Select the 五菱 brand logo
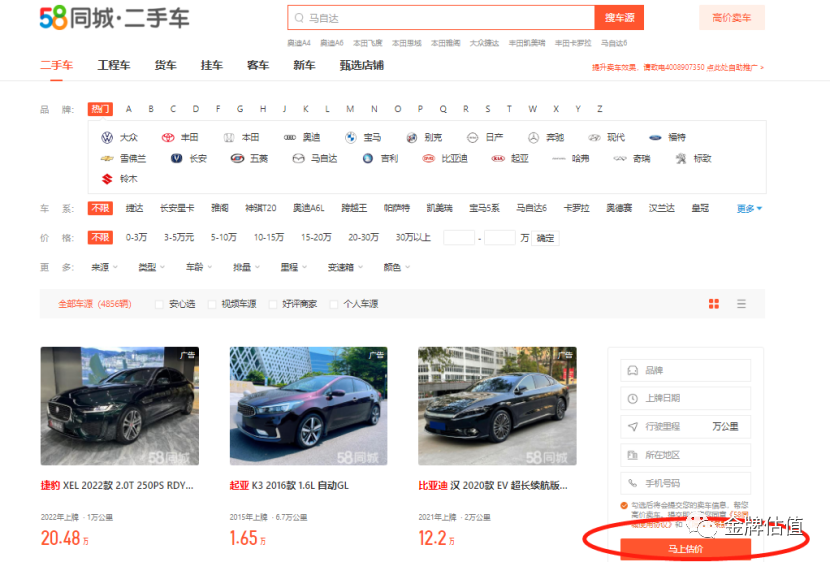 click(237, 158)
